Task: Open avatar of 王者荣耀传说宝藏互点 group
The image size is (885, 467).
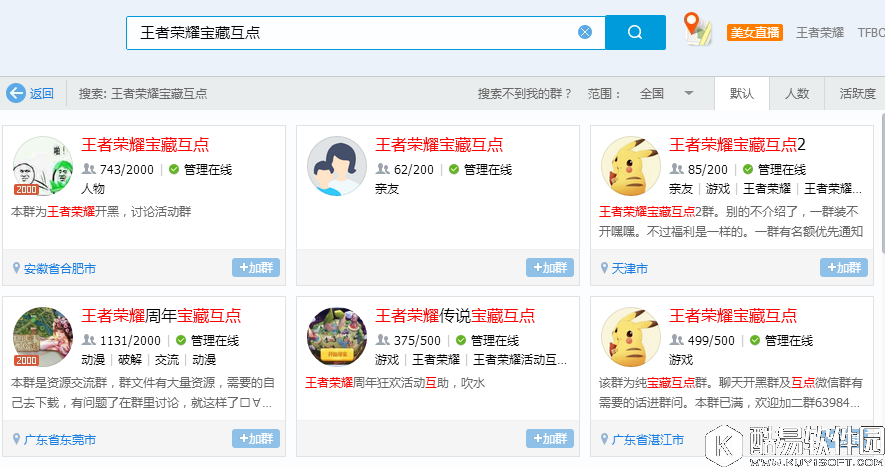Action: tap(336, 337)
